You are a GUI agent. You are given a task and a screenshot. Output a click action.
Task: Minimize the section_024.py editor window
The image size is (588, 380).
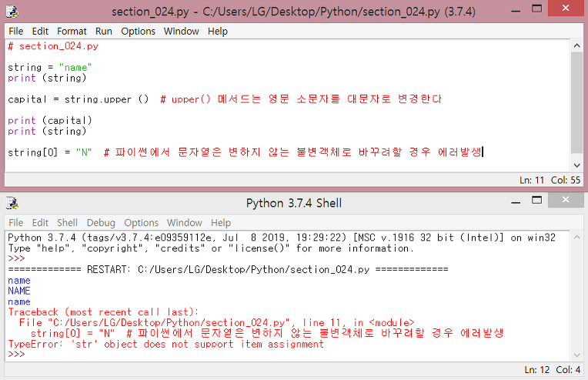(x=516, y=11)
